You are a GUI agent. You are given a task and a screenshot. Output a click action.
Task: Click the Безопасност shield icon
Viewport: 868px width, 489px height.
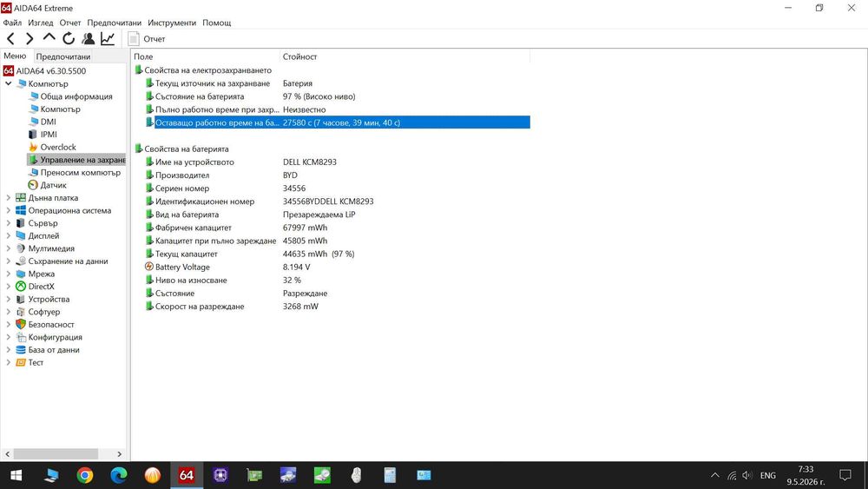pos(21,325)
